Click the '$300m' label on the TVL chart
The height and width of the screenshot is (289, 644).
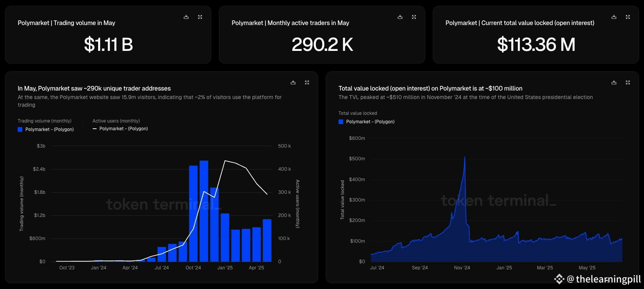pyautogui.click(x=357, y=200)
